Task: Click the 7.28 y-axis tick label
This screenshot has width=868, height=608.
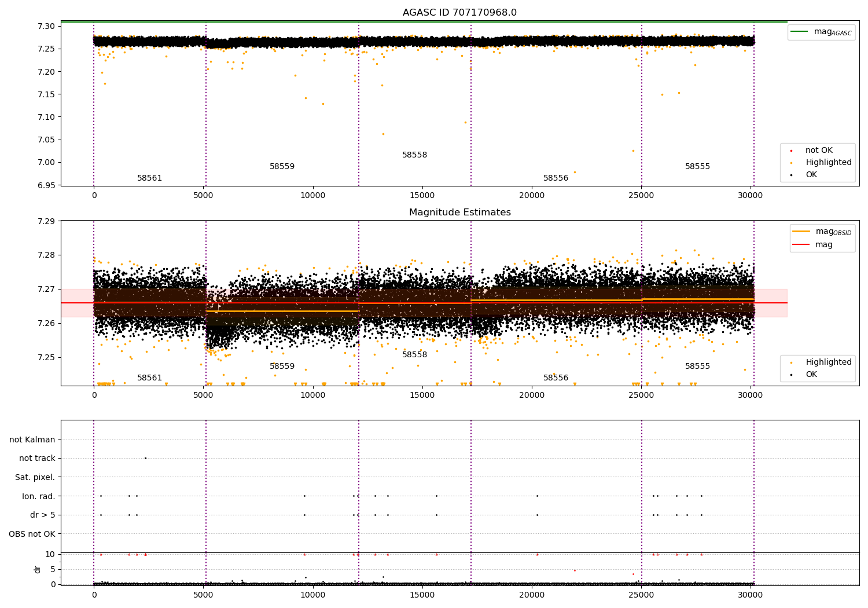Action: click(46, 255)
